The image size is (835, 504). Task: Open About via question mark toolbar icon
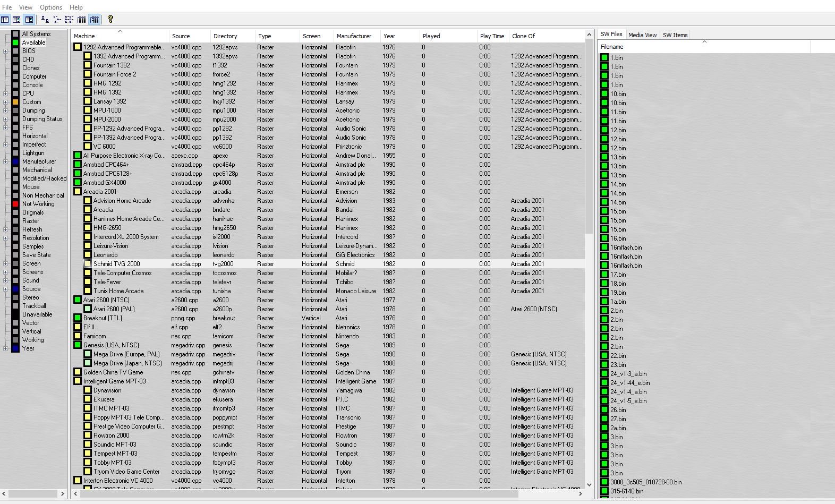(x=110, y=20)
